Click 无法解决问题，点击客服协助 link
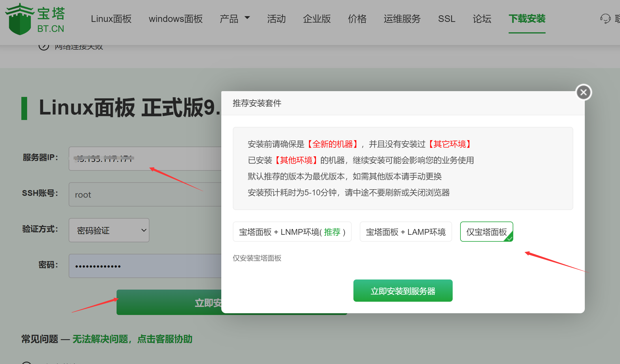 point(132,339)
